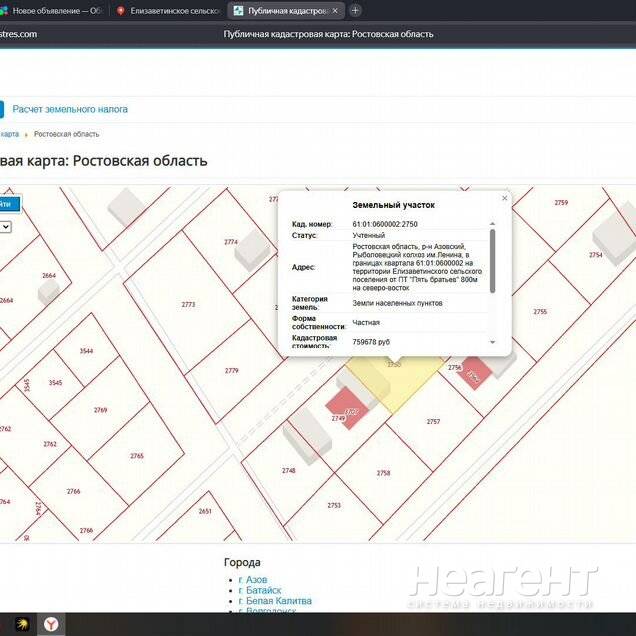Image resolution: width=636 pixels, height=636 pixels.
Task: Close the Публичная кадастровая карта tab
Action: coord(334,10)
